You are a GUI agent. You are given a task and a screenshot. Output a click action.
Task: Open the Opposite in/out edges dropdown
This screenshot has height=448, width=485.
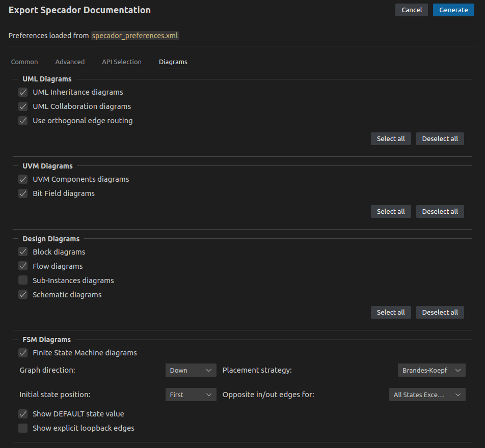tap(427, 395)
